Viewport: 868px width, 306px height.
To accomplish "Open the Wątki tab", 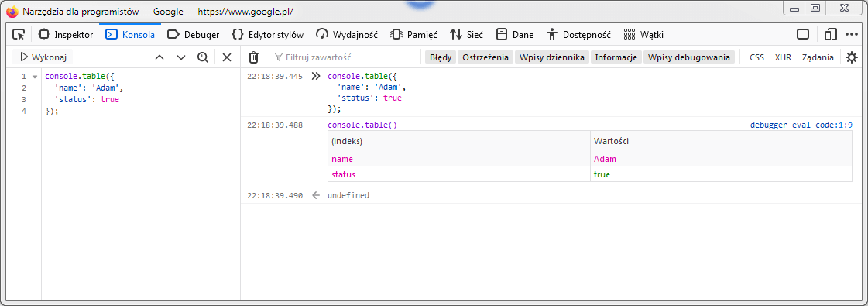I will click(x=643, y=34).
